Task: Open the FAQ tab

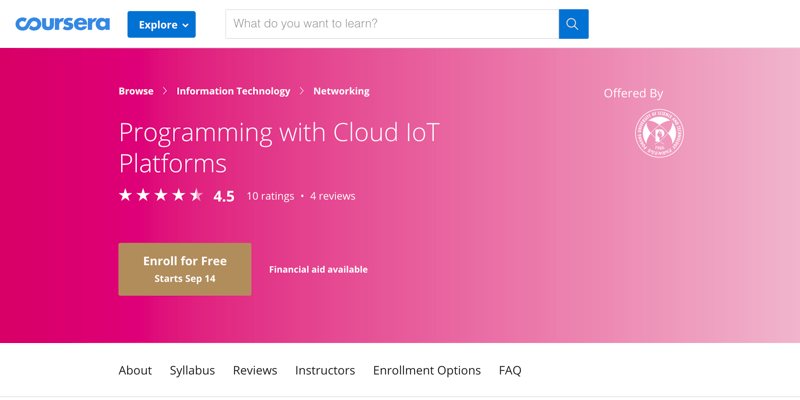Action: (510, 370)
